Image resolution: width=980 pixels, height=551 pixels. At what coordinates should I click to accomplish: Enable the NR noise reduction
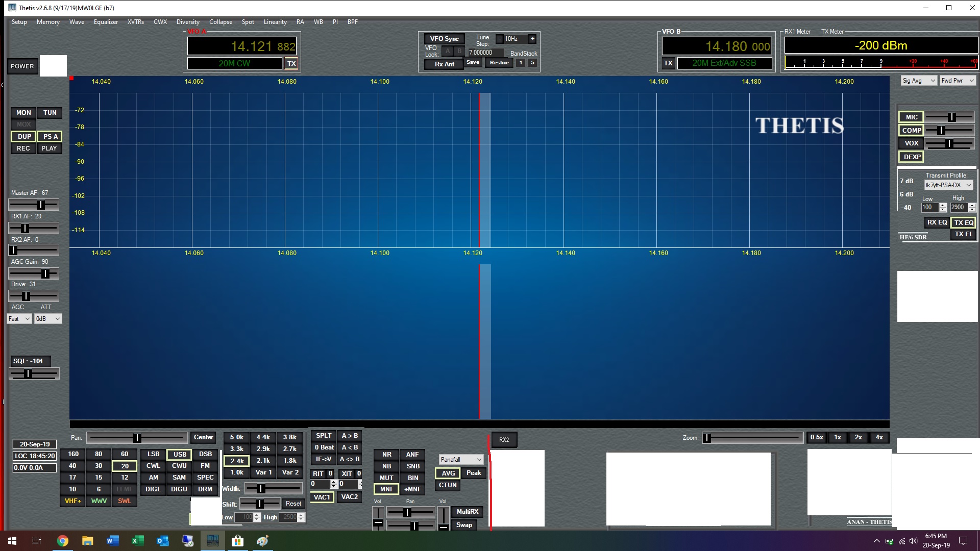(x=386, y=455)
